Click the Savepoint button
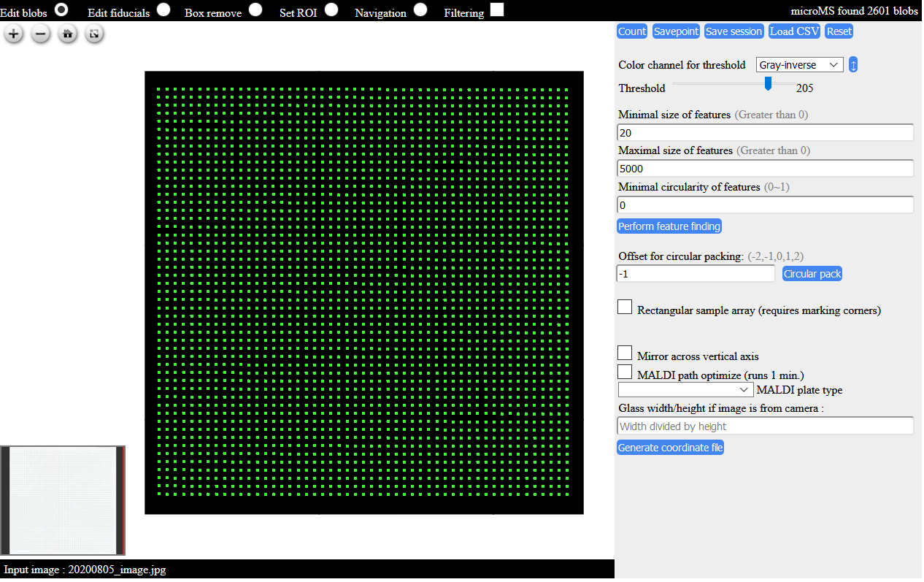Image resolution: width=924 pixels, height=582 pixels. (676, 31)
